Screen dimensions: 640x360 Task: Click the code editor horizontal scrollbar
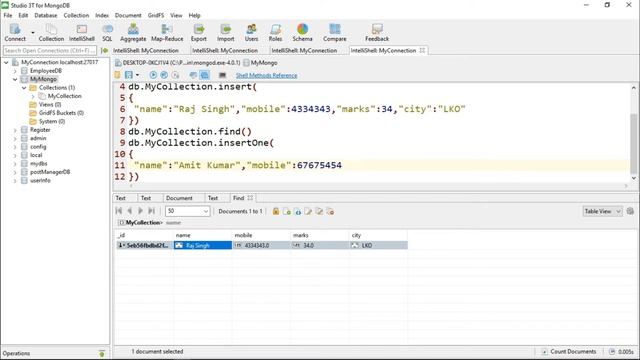pyautogui.click(x=378, y=186)
